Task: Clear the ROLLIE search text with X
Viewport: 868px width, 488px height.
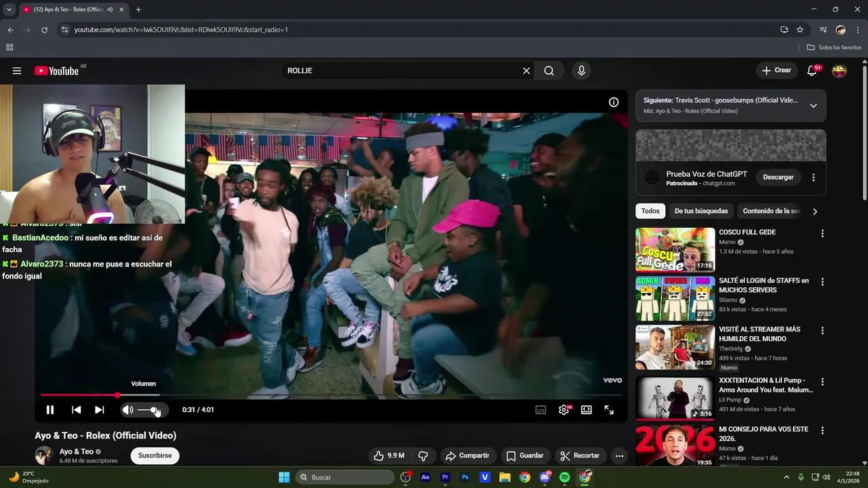Action: point(526,70)
